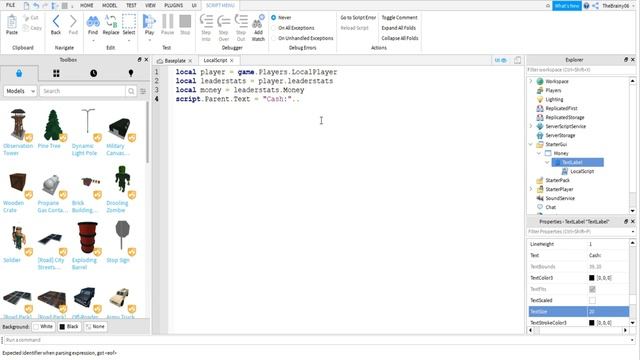Viewport: 640px width, 360px height.
Task: Open Toolbox marketplace tab with bag icon
Action: 19,73
